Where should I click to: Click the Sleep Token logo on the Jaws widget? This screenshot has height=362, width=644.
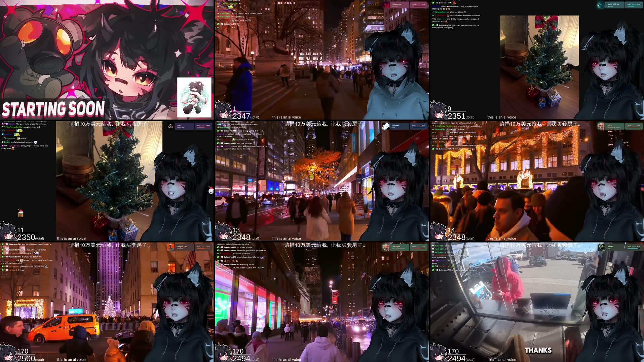tap(170, 126)
